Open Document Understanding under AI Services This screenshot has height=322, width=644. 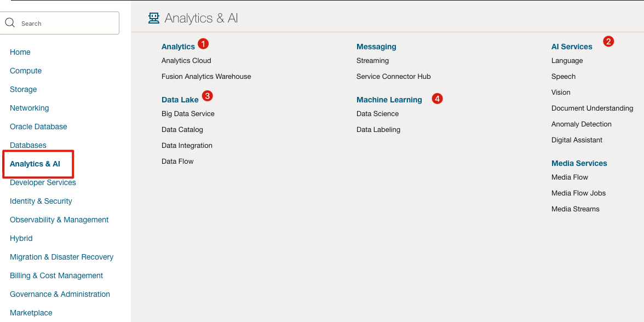pyautogui.click(x=592, y=108)
